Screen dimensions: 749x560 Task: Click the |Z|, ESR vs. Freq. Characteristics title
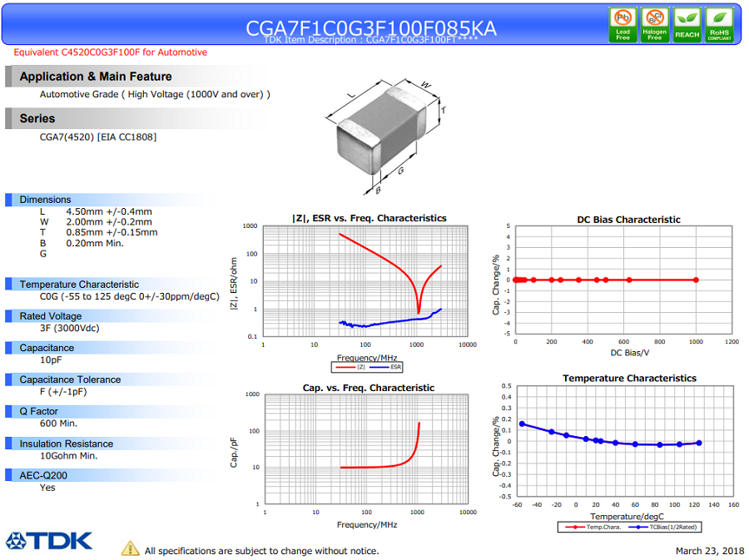pos(370,218)
